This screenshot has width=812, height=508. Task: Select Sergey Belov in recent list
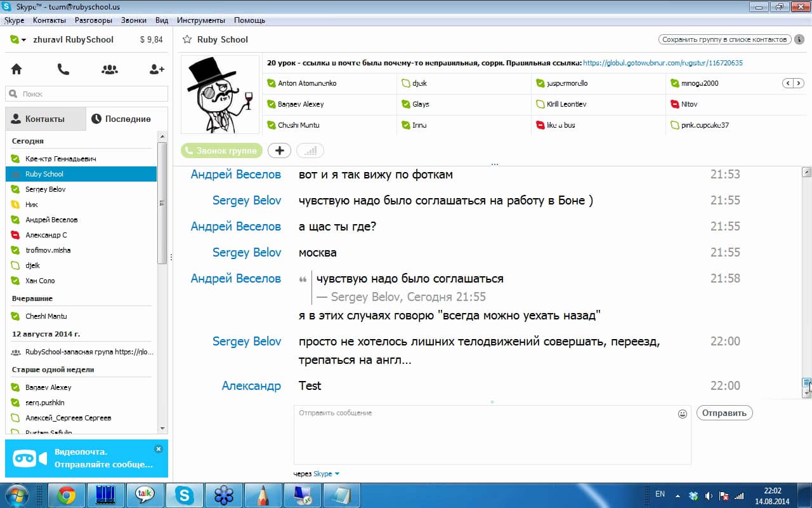point(81,189)
